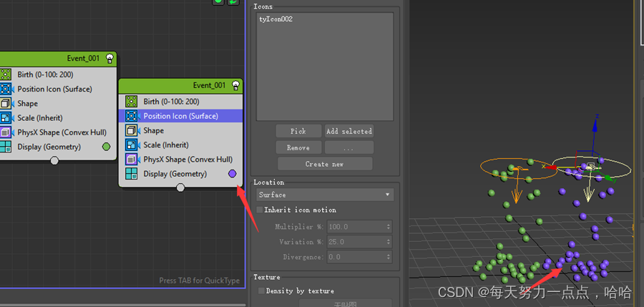This screenshot has width=644, height=307.
Task: Click the red X axis handle of the gizmo
Action: [551, 167]
